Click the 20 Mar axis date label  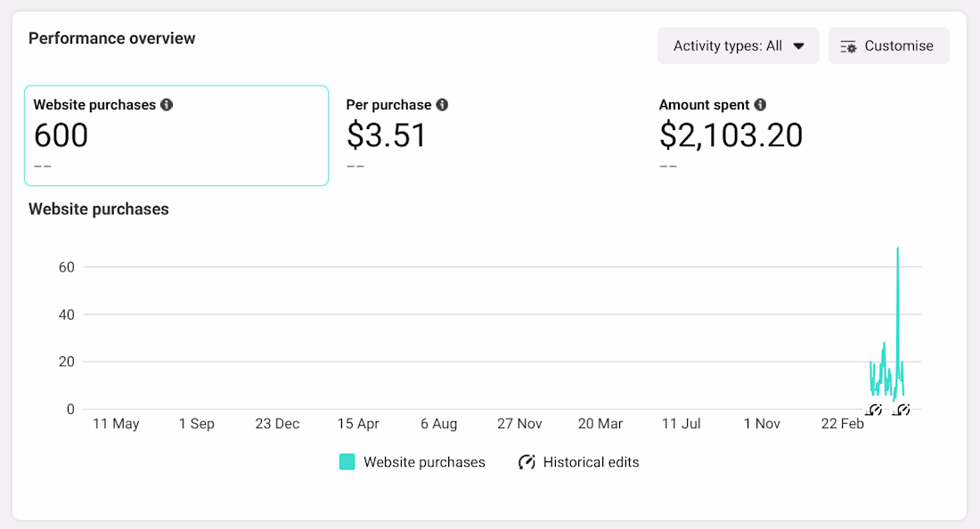600,423
